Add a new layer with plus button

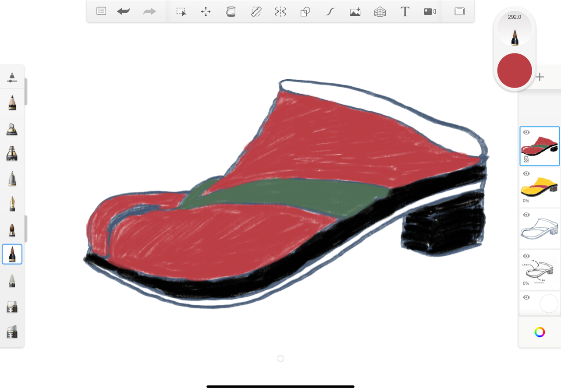(x=540, y=77)
